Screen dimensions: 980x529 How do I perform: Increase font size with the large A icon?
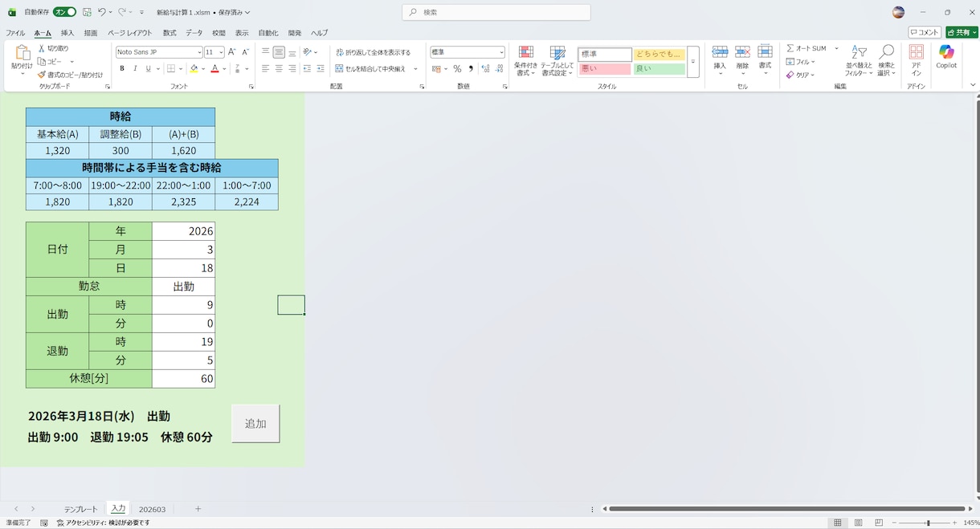(232, 52)
